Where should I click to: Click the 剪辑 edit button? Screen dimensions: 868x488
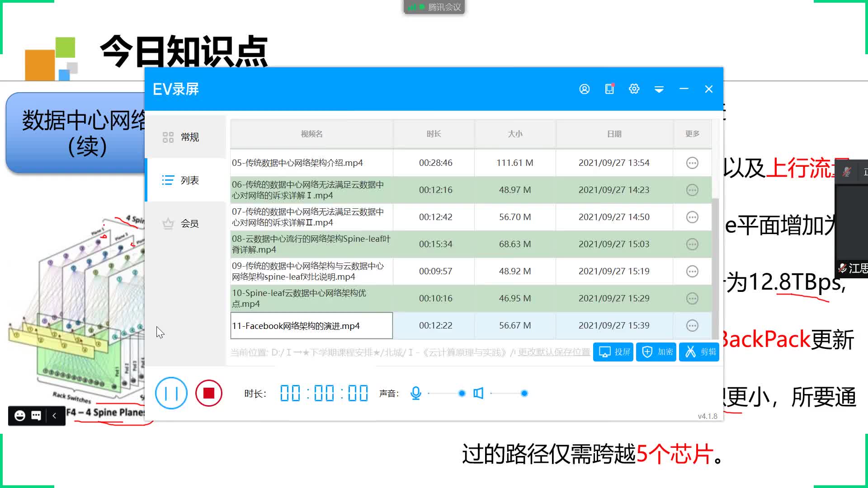(x=699, y=352)
